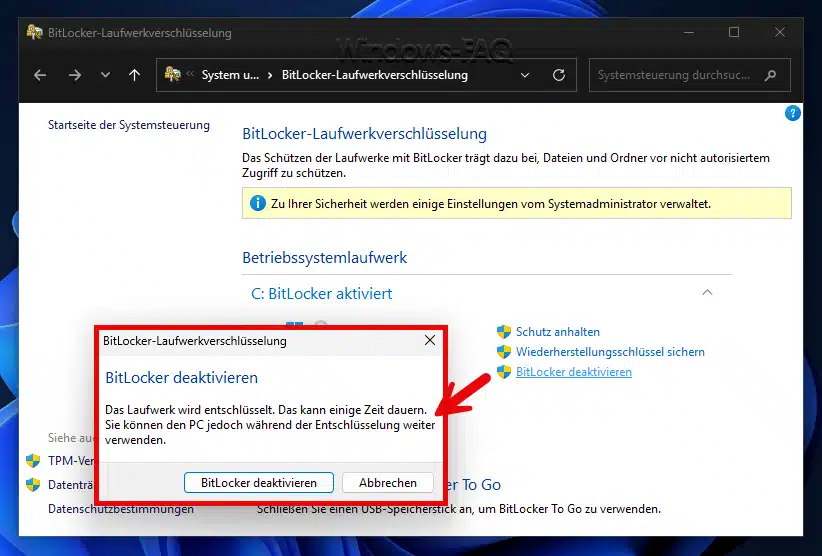
Task: Click the shield icon beside BitLocker deaktivieren link
Action: point(504,372)
